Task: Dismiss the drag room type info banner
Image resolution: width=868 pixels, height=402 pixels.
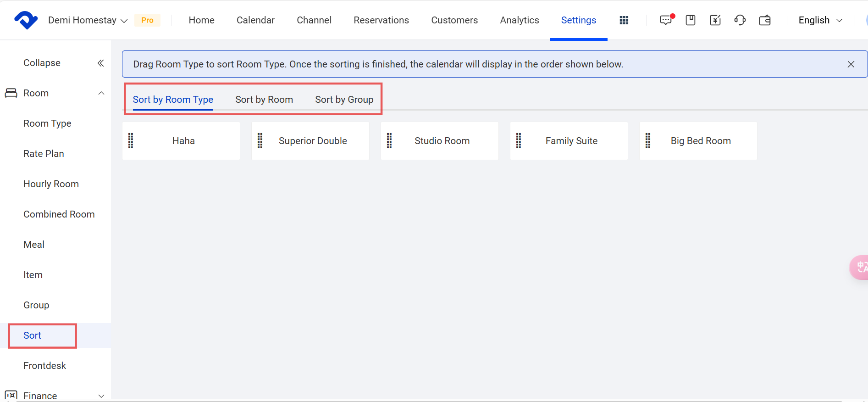Action: (x=851, y=64)
